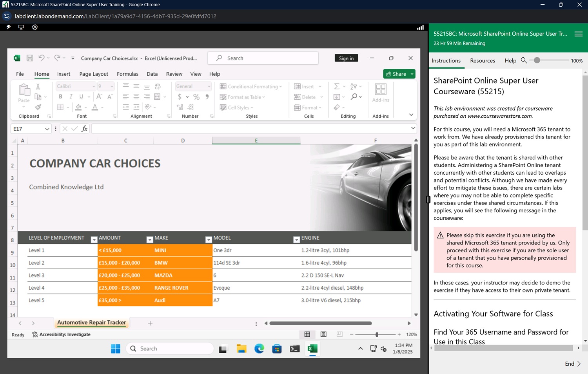Viewport: 588px width, 374px height.
Task: Click the Format Painter brush icon
Action: pyautogui.click(x=38, y=107)
